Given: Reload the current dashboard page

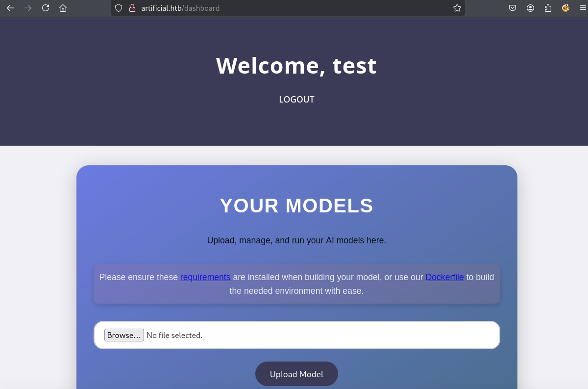Looking at the screenshot, I should [x=46, y=8].
